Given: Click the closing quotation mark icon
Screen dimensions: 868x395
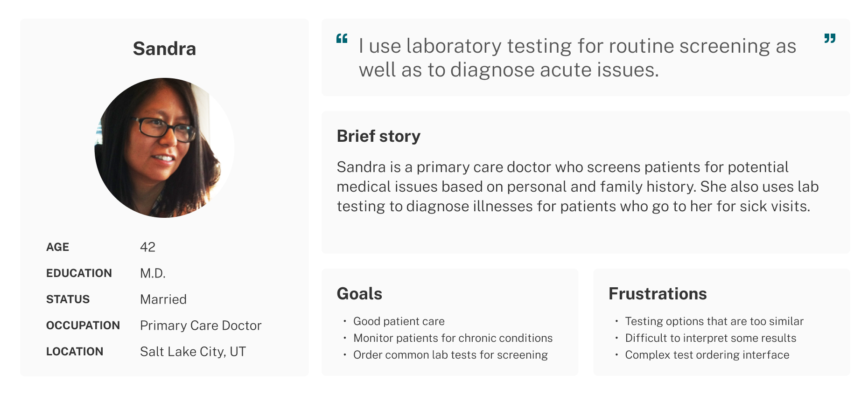Looking at the screenshot, I should pyautogui.click(x=830, y=38).
